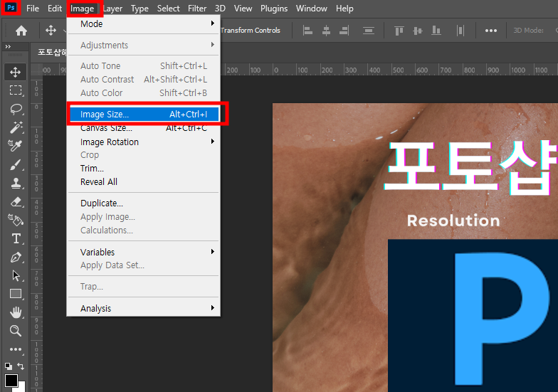Open the Select menu

tap(168, 9)
